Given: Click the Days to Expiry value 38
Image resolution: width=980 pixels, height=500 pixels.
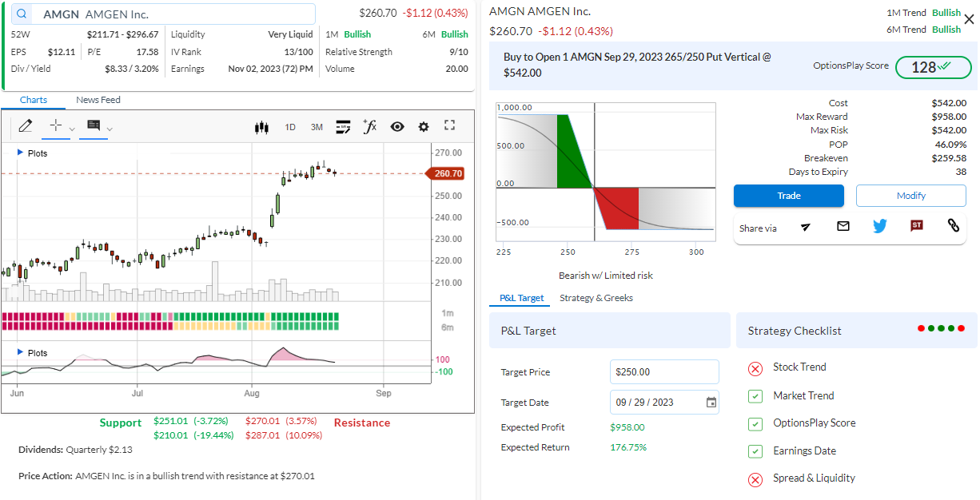Looking at the screenshot, I should [961, 172].
